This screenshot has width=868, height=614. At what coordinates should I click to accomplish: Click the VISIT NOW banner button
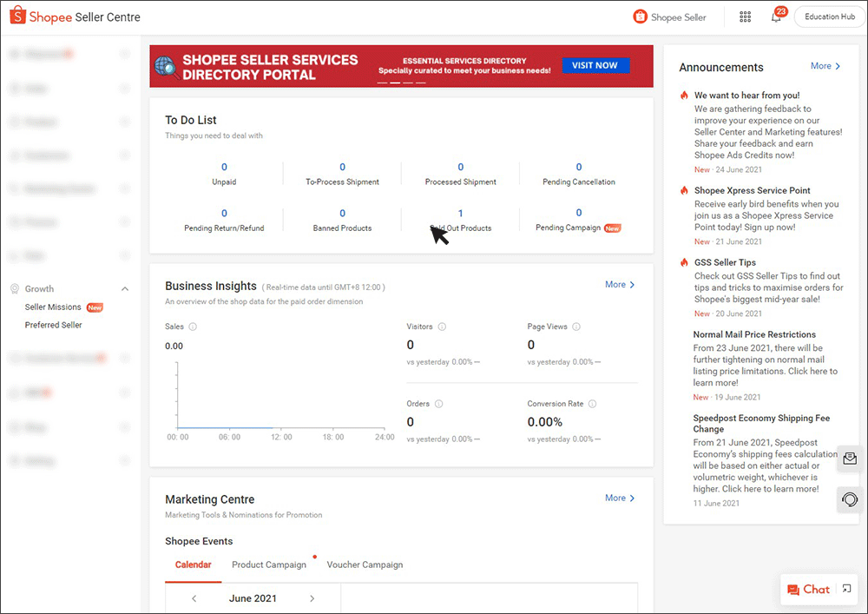595,65
